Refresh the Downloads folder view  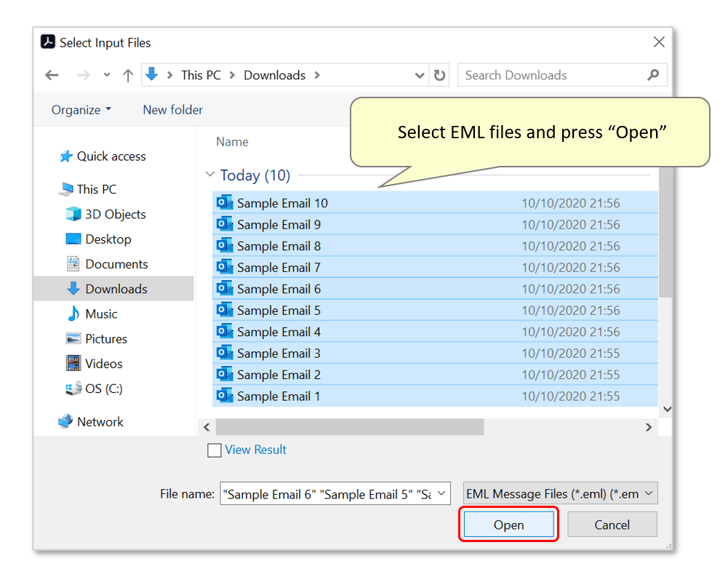click(x=439, y=75)
